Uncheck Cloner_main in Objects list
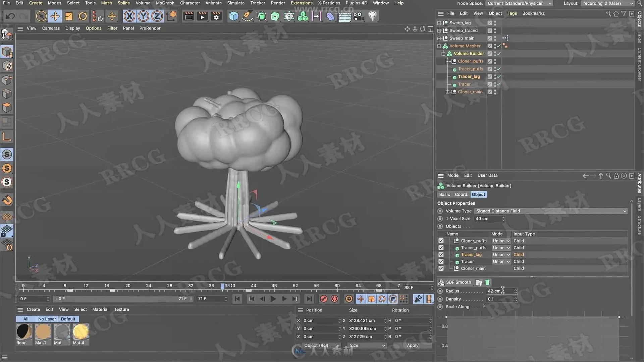The width and height of the screenshot is (644, 362). pos(441,268)
